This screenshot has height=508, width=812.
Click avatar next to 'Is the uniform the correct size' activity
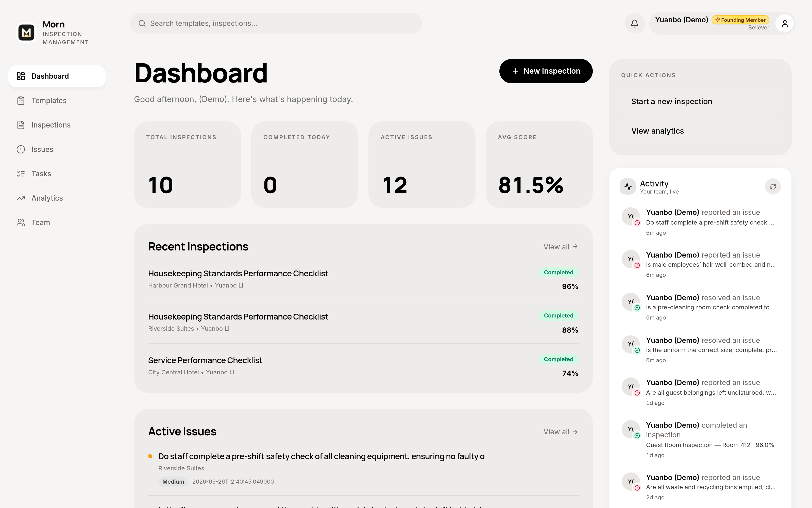click(631, 344)
